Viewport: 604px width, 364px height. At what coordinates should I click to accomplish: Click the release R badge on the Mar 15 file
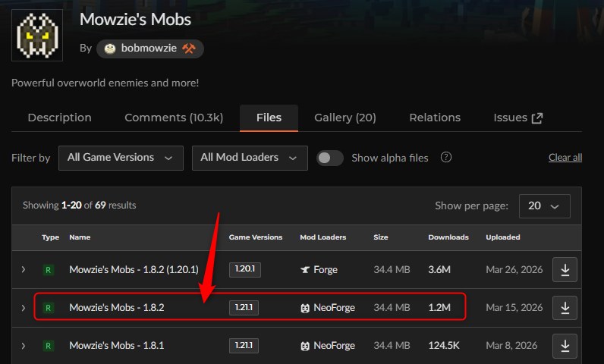pos(48,308)
